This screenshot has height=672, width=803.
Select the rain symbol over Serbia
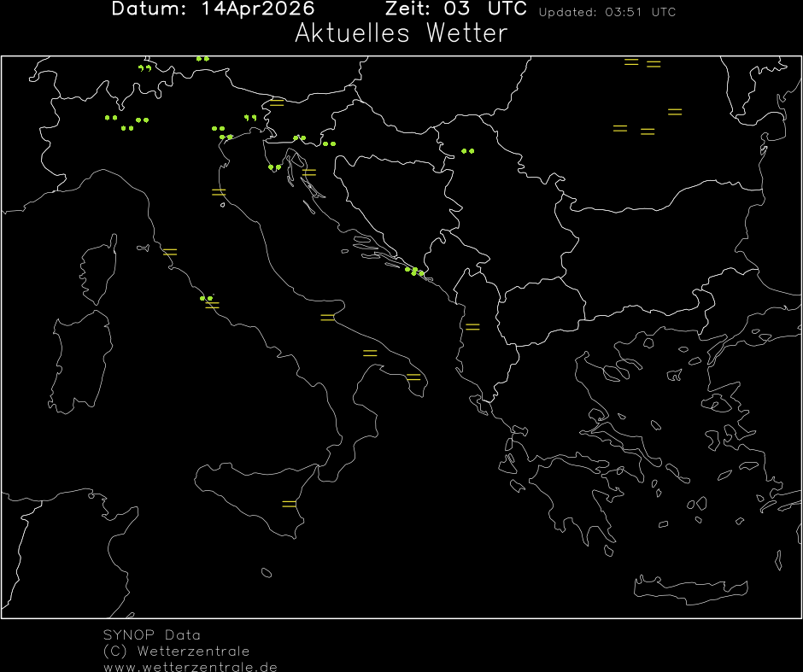click(467, 151)
